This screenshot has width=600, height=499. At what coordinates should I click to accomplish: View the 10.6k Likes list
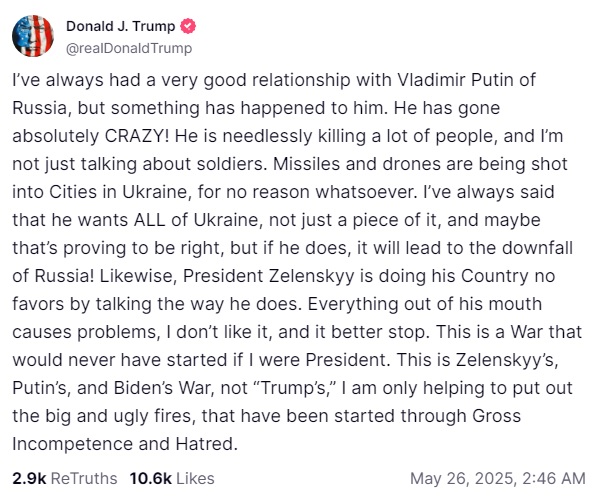click(x=171, y=479)
